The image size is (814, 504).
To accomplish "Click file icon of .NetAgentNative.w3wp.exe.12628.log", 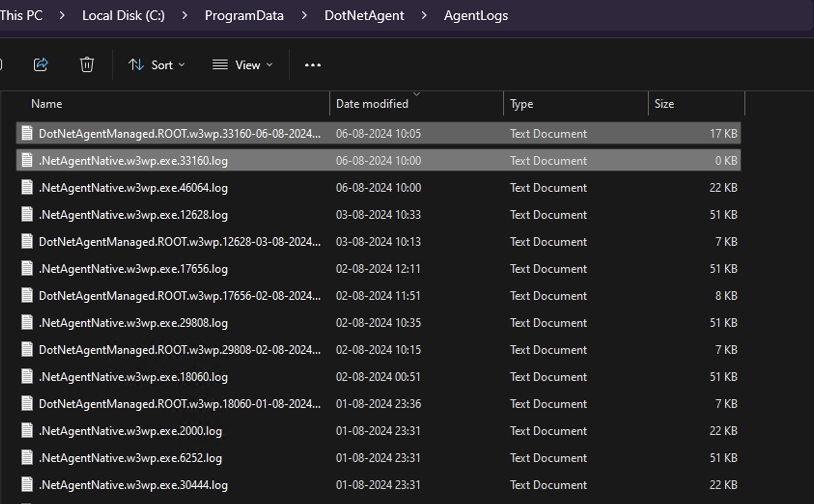I will click(x=28, y=214).
